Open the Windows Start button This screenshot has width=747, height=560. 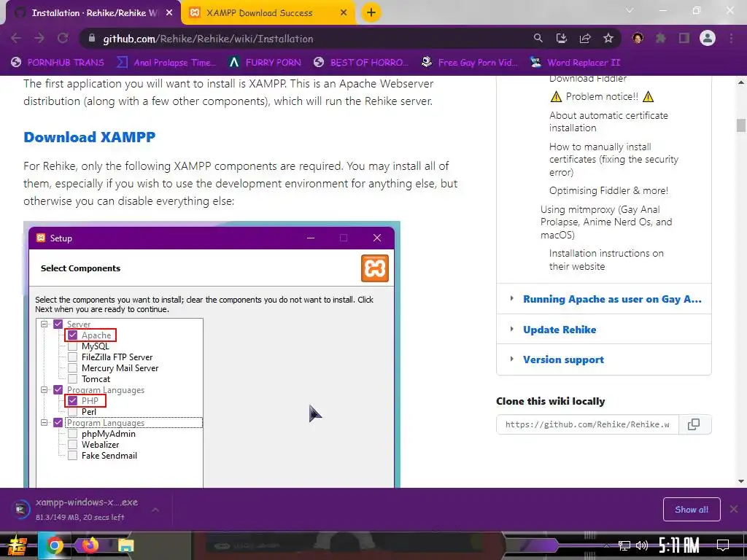[x=18, y=545]
